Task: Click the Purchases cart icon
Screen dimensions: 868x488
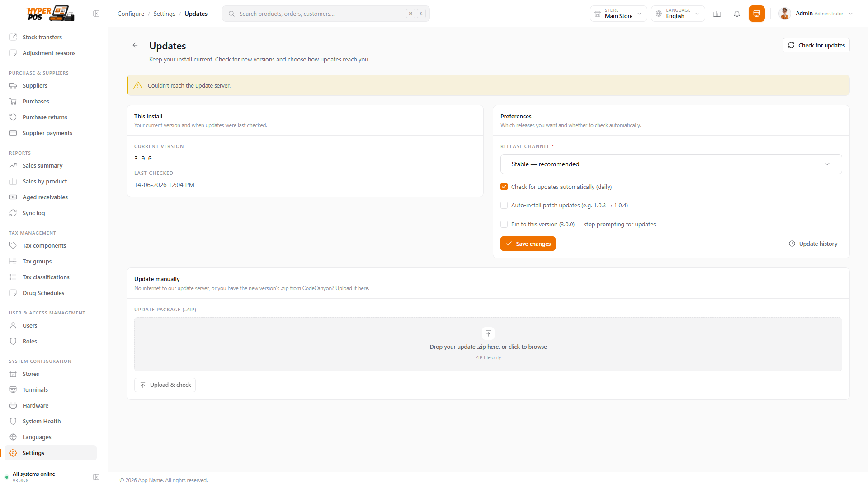Action: 13,101
